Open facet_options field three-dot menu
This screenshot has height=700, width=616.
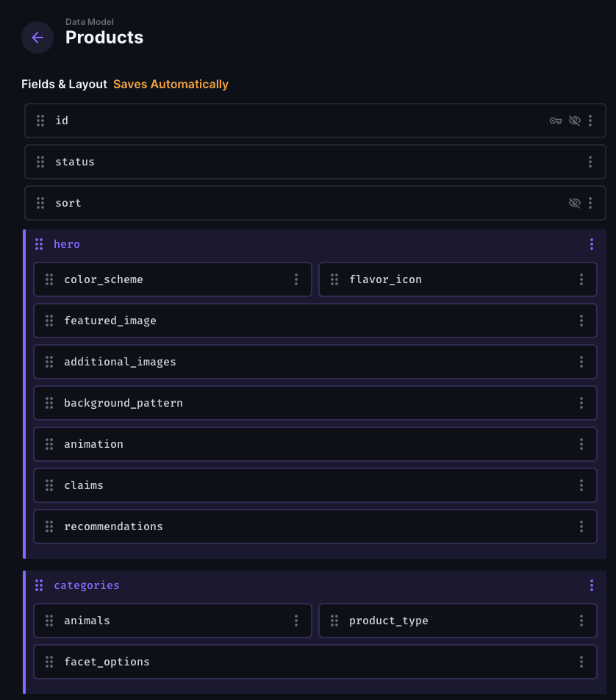(x=581, y=662)
